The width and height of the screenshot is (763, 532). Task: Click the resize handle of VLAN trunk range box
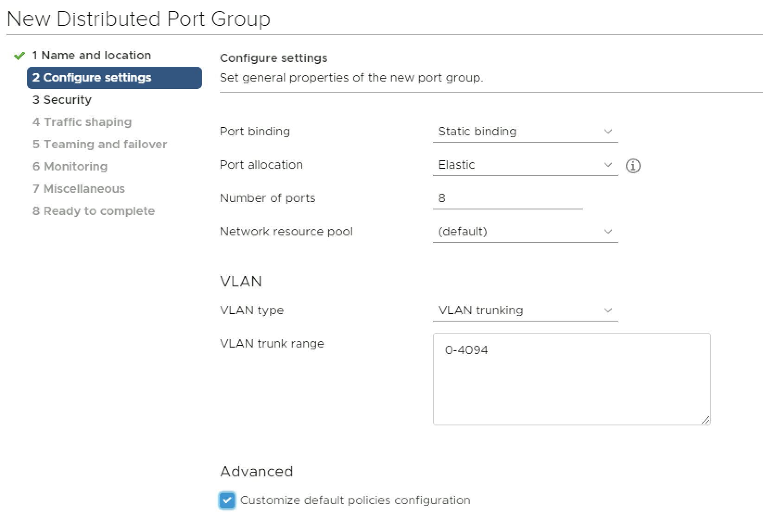[705, 420]
